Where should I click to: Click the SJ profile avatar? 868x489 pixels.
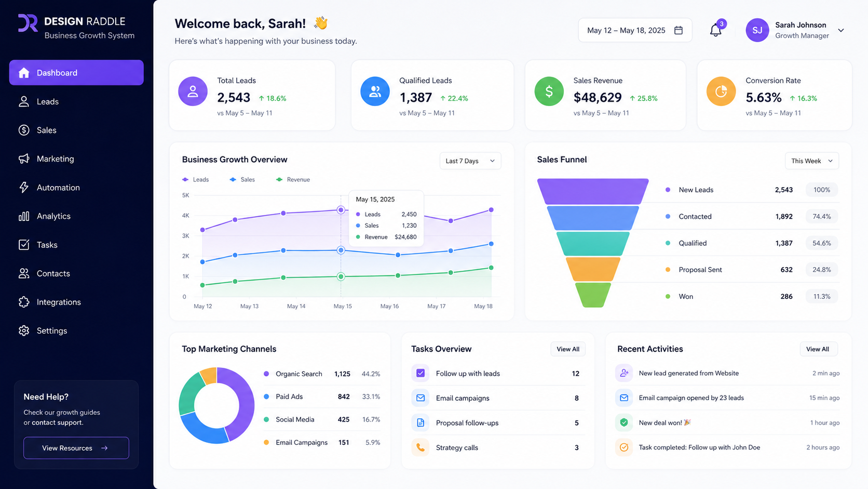click(757, 30)
